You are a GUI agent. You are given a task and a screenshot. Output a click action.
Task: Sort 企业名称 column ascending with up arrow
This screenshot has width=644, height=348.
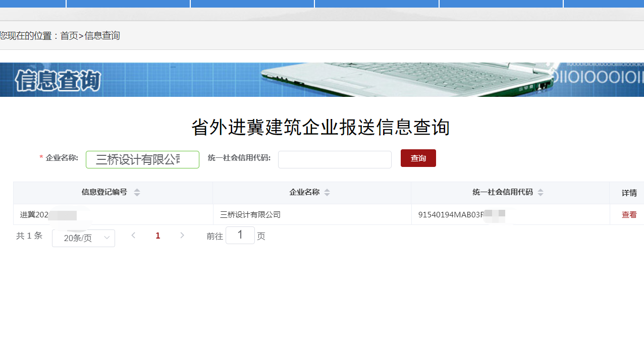[327, 190]
